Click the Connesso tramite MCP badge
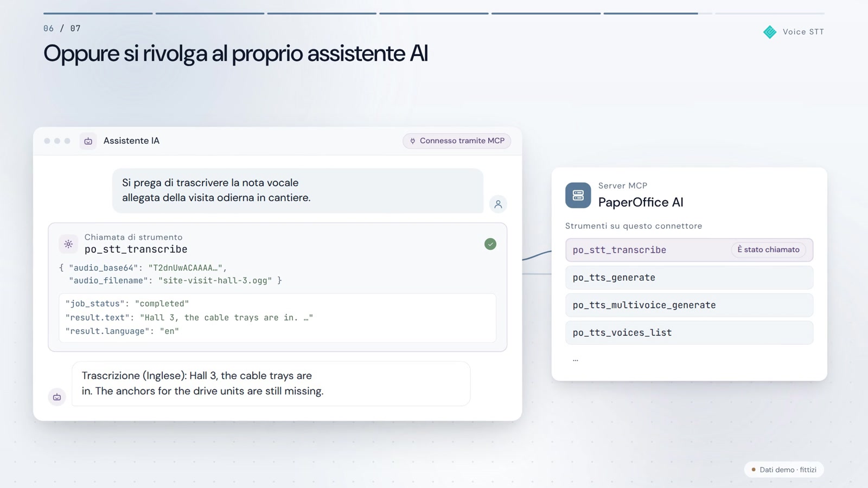 point(457,141)
